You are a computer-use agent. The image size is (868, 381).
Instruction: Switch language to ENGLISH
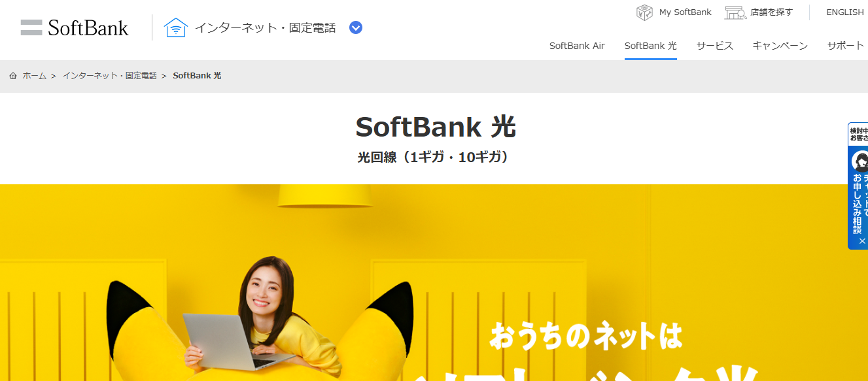845,12
